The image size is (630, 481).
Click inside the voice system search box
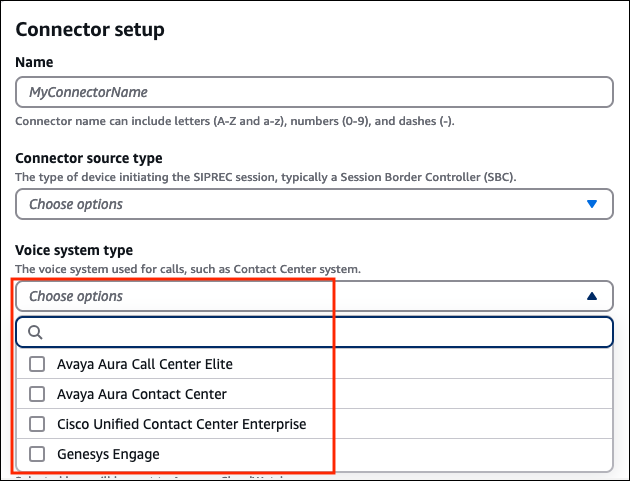pyautogui.click(x=320, y=332)
